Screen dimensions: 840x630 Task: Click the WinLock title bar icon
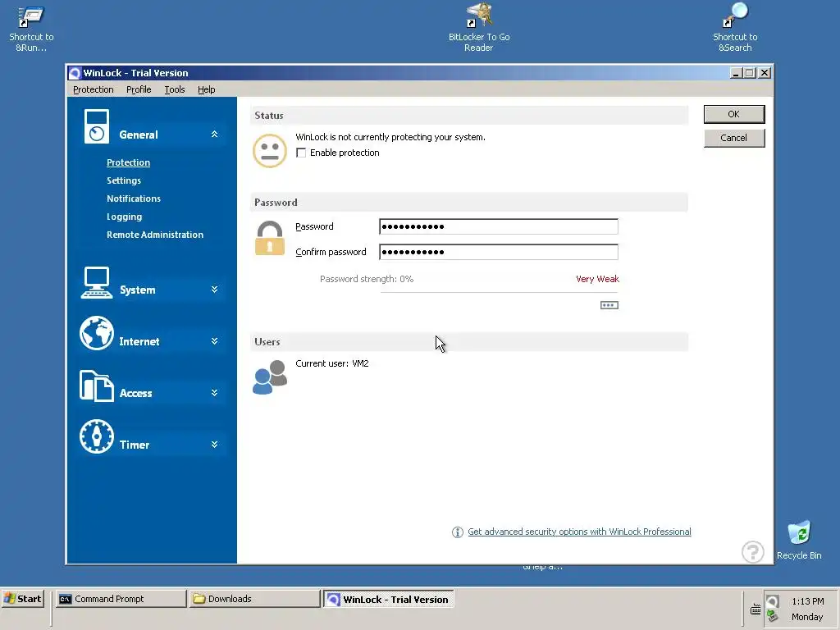pyautogui.click(x=75, y=73)
